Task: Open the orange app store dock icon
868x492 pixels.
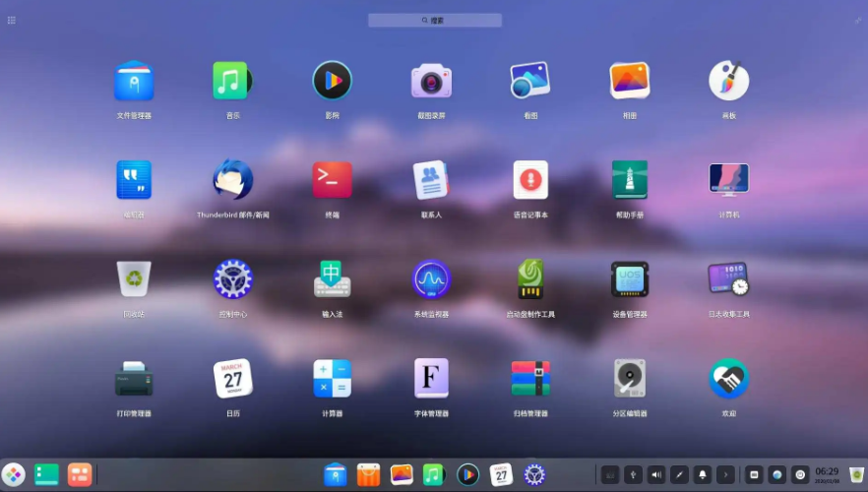Action: point(368,475)
